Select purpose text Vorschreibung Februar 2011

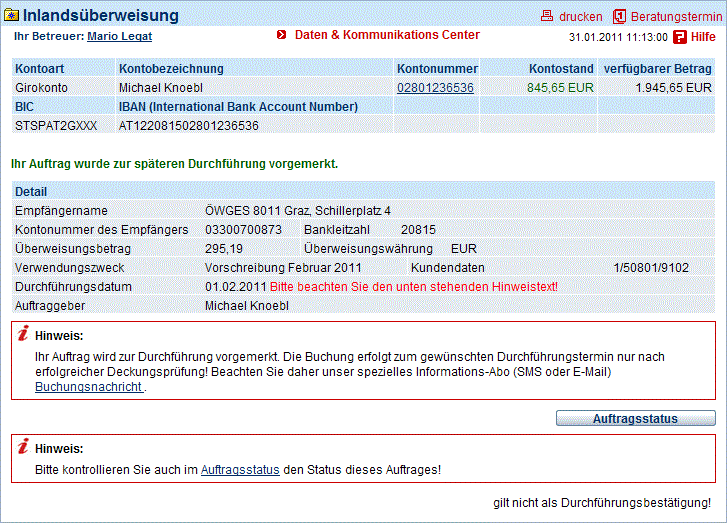283,268
